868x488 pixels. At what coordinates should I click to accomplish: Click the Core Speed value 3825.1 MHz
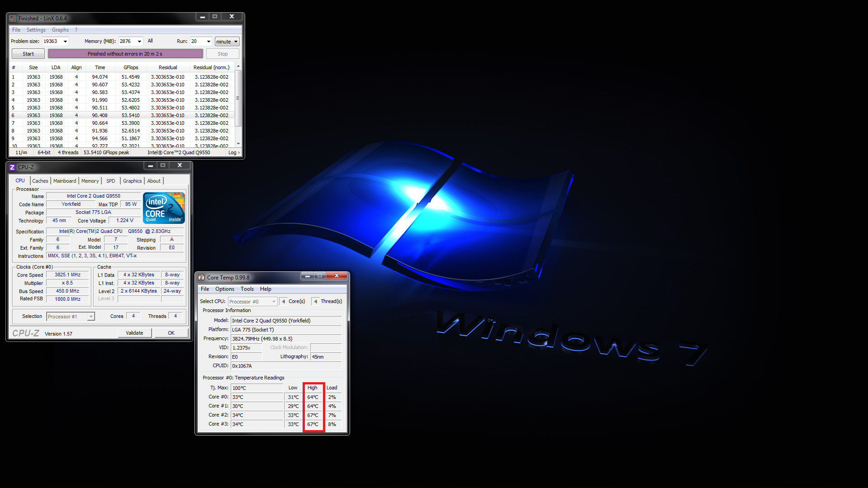(68, 275)
